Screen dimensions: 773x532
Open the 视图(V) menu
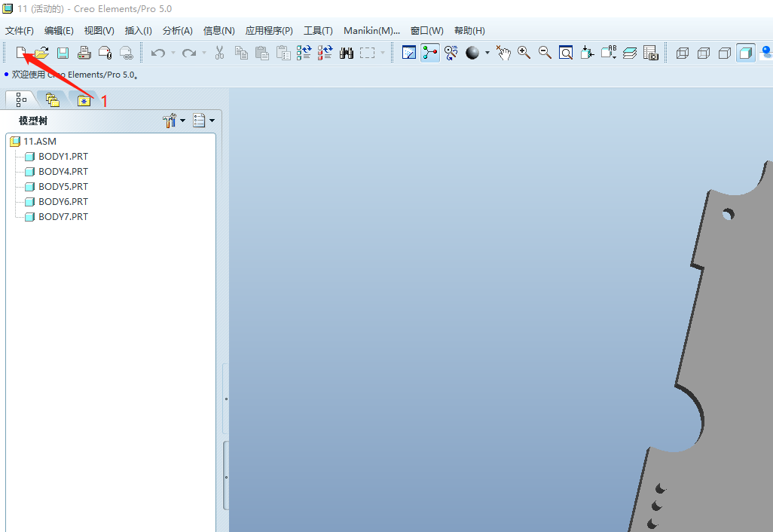coord(99,31)
